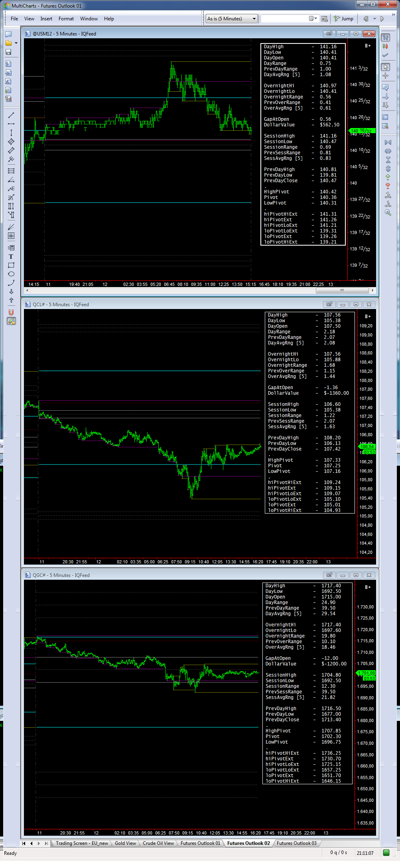Click the expand price scale vertically icon
400x868 pixels.
(388, 169)
